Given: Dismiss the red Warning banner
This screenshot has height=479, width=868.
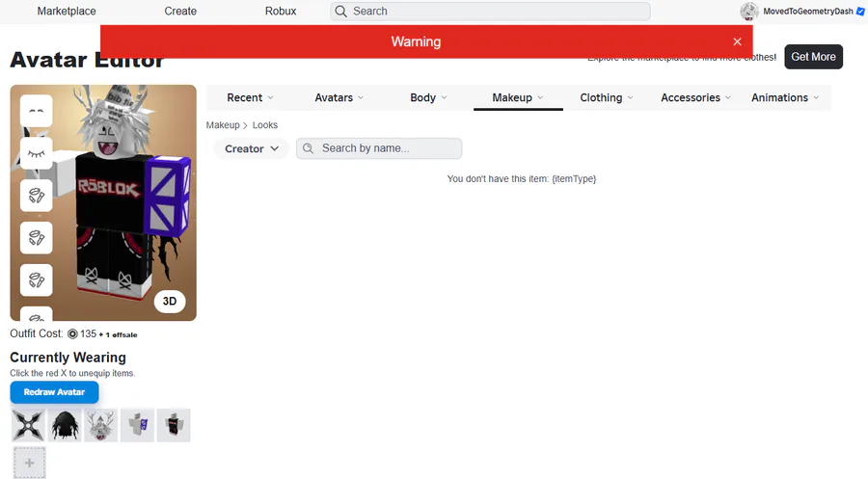Looking at the screenshot, I should [x=737, y=41].
